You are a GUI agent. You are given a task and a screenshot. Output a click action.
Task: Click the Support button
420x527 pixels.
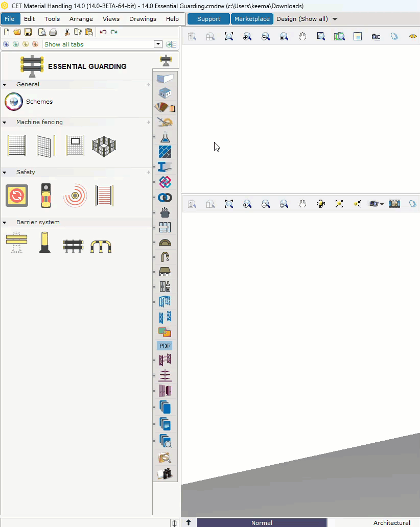pos(208,19)
